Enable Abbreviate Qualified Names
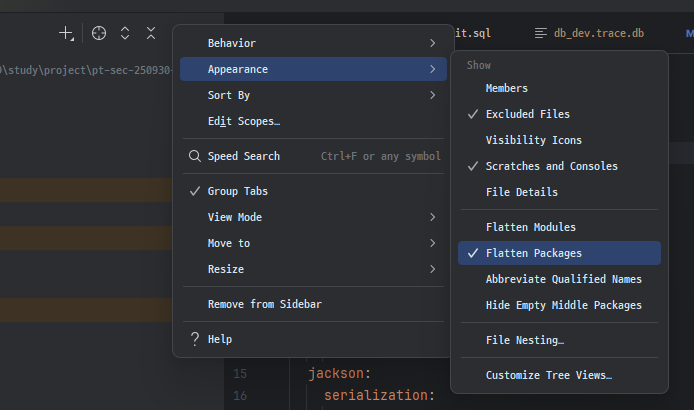Viewport: 694px width, 410px height. click(559, 279)
